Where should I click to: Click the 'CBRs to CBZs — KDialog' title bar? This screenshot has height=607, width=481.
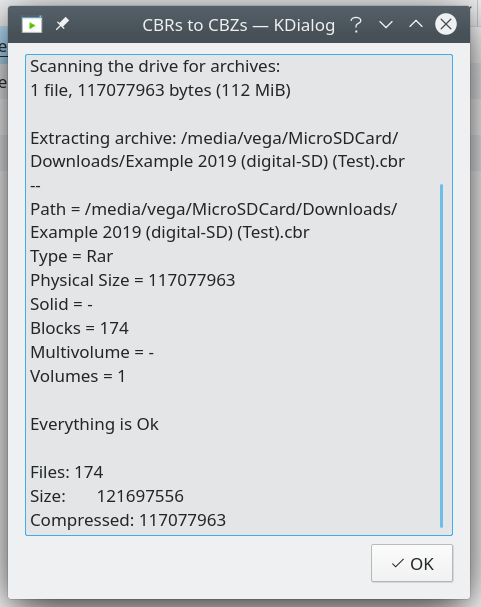tap(238, 26)
